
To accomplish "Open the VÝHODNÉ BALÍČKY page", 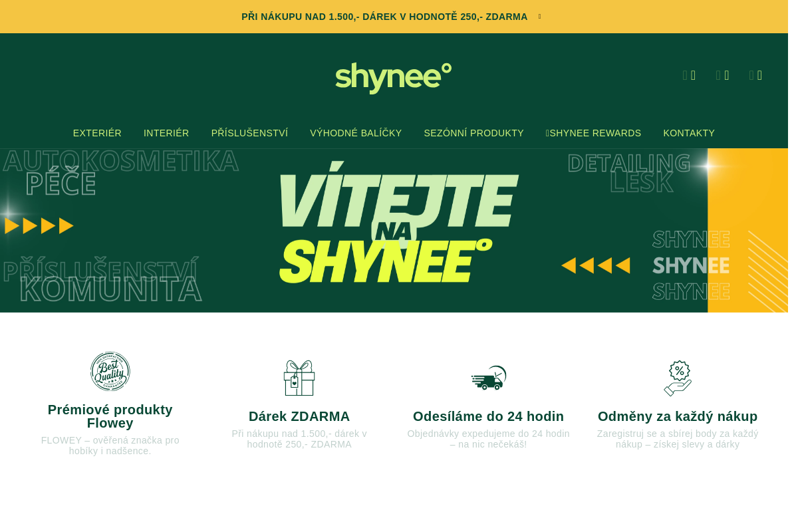I will tap(356, 133).
